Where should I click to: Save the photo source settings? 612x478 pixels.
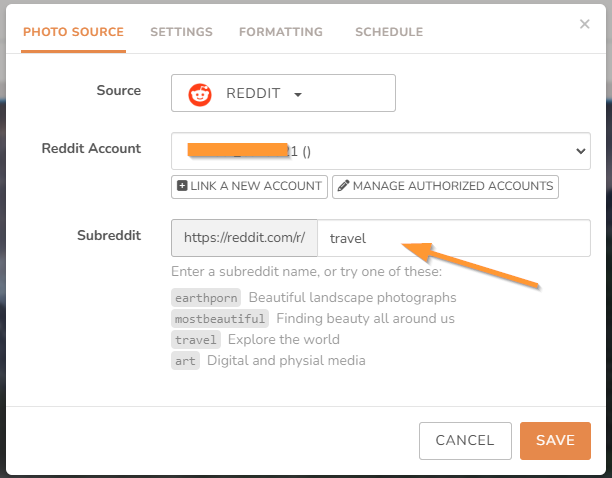point(555,441)
